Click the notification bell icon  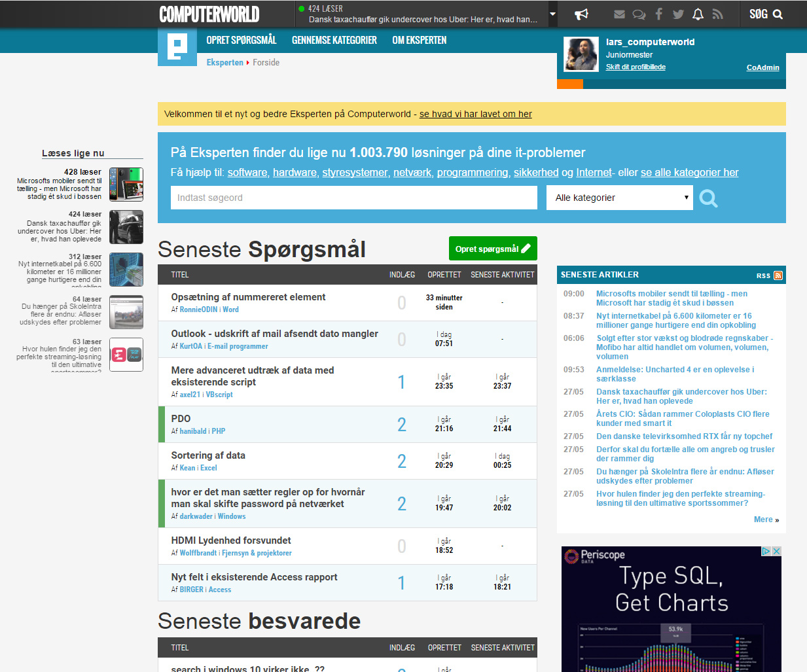point(698,14)
